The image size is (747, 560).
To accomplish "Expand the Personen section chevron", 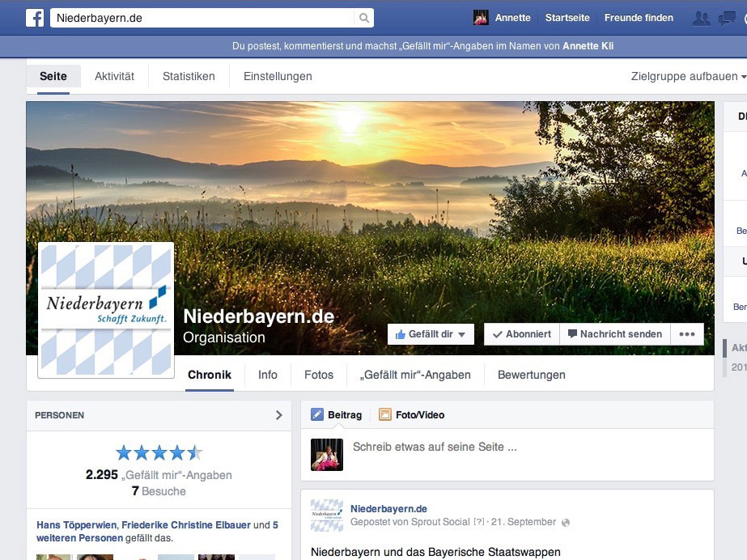I will (278, 415).
